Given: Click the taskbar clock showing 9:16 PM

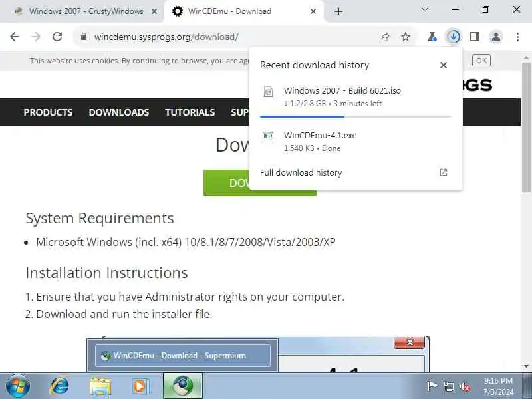Looking at the screenshot, I should (x=498, y=386).
